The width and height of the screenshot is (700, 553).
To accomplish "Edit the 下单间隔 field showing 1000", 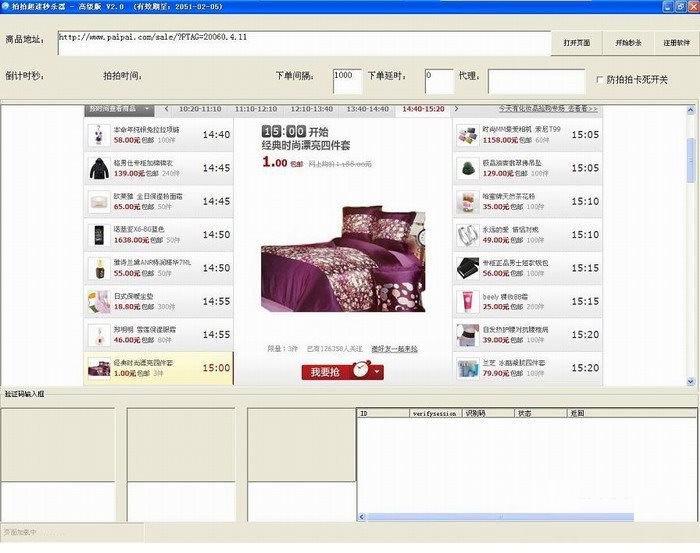I will point(347,81).
